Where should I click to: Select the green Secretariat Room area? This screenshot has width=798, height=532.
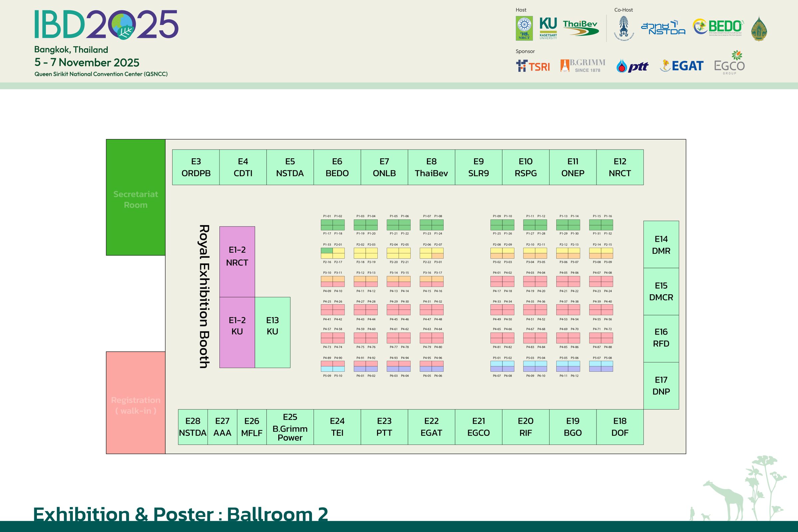coord(135,198)
